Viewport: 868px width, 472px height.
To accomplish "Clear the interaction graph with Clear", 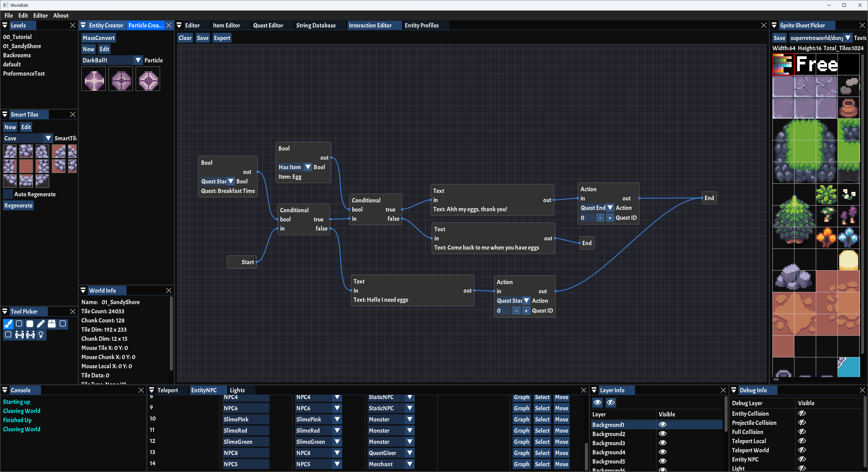I will 185,38.
